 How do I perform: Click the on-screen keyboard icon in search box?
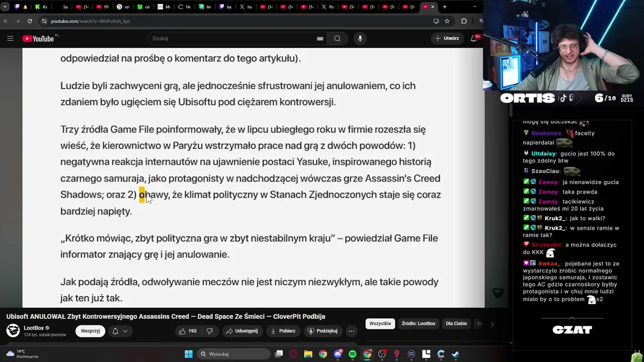[319, 39]
